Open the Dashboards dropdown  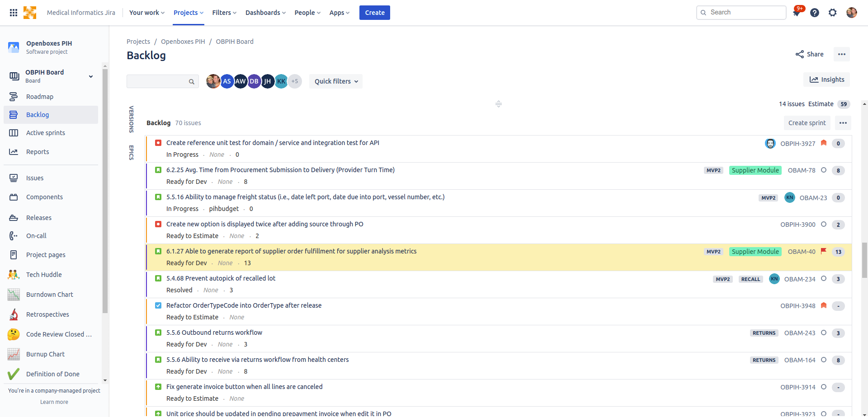pyautogui.click(x=265, y=13)
